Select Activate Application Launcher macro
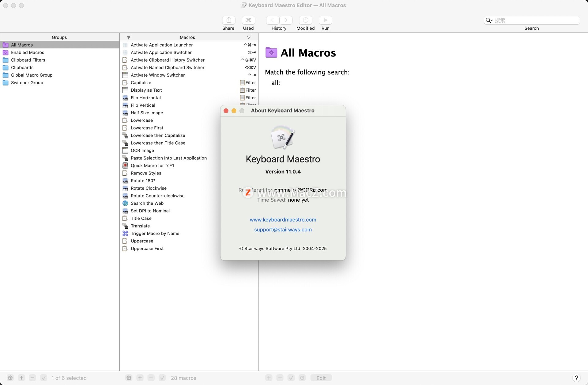 coord(189,45)
